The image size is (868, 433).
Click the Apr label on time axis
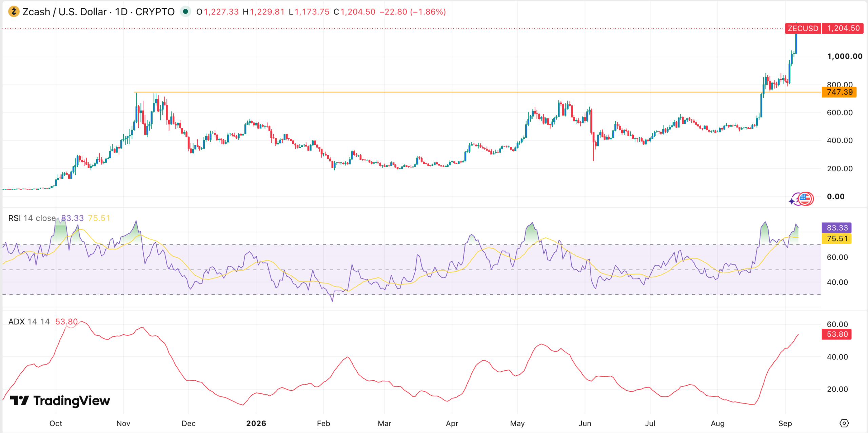(452, 424)
